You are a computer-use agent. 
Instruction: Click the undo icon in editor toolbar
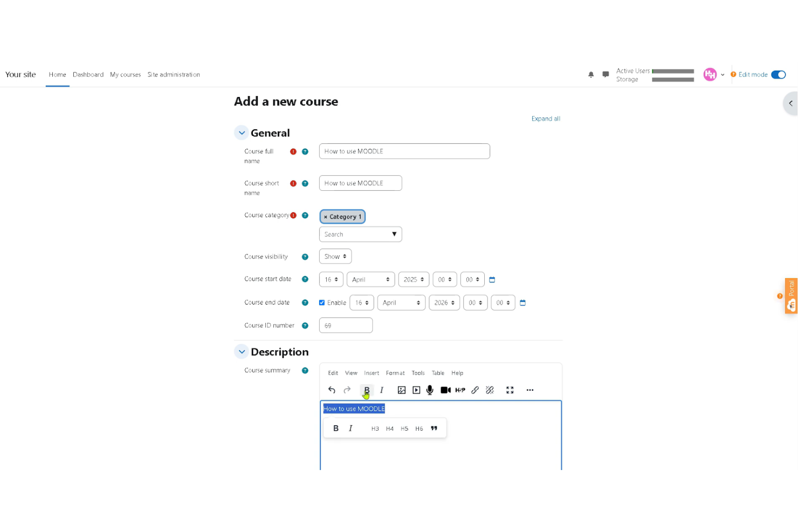coord(332,390)
